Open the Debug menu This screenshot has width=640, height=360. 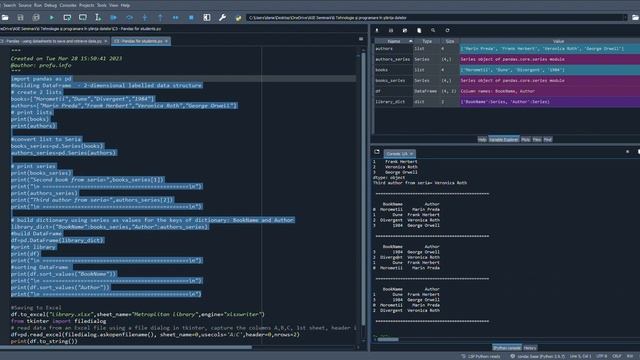coord(50,5)
